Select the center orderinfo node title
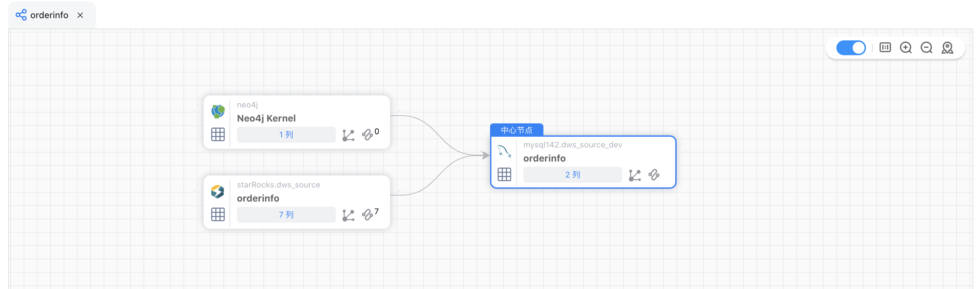 544,159
